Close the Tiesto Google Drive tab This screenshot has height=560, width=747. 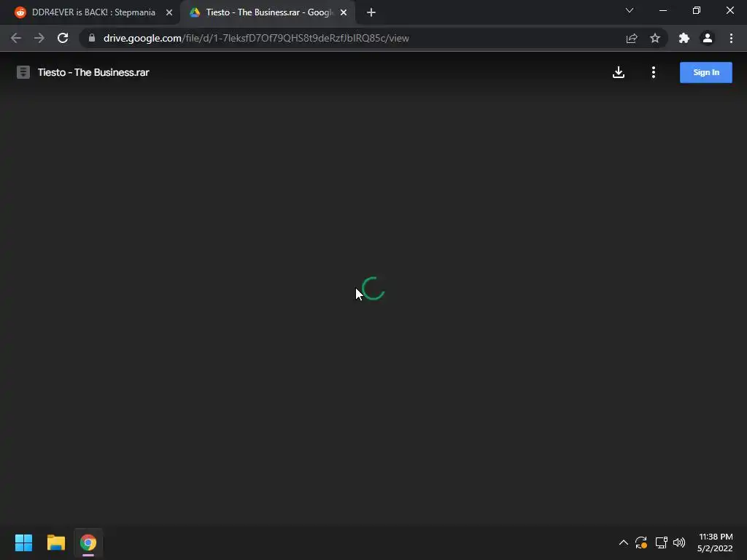344,12
